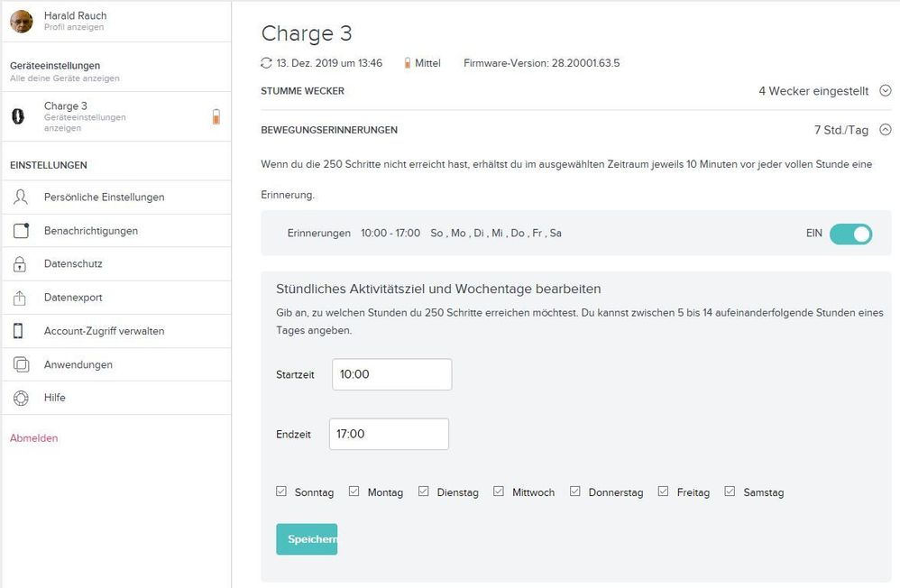Click the Geräteeinstellungen sidebar heading
The height and width of the screenshot is (588, 900).
click(x=55, y=66)
